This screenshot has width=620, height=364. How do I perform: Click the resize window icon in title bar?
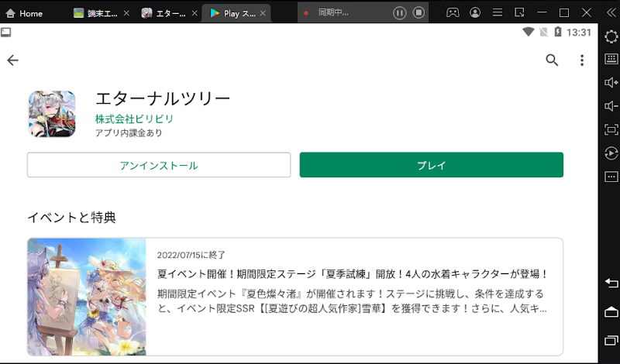(x=519, y=12)
